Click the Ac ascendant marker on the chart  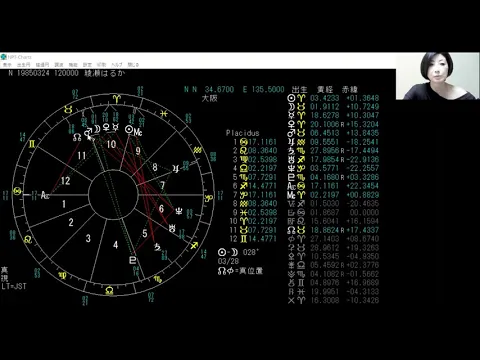pos(45,195)
